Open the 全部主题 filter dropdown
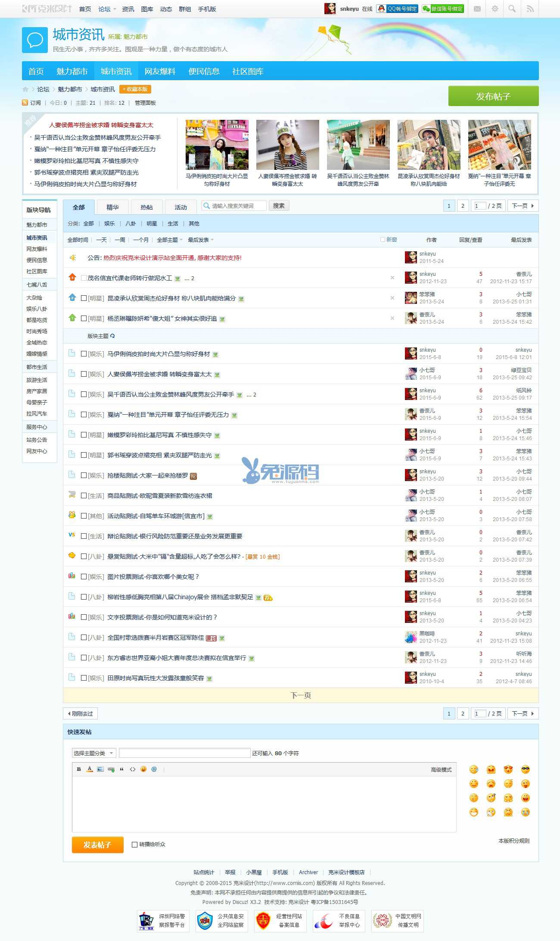Viewport: 560px width, 941px height. [x=170, y=240]
